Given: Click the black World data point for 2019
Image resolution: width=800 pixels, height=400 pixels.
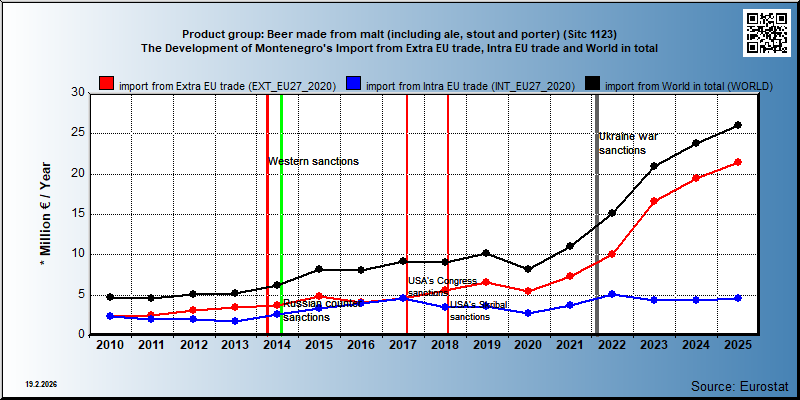Looking at the screenshot, I should (x=486, y=253).
